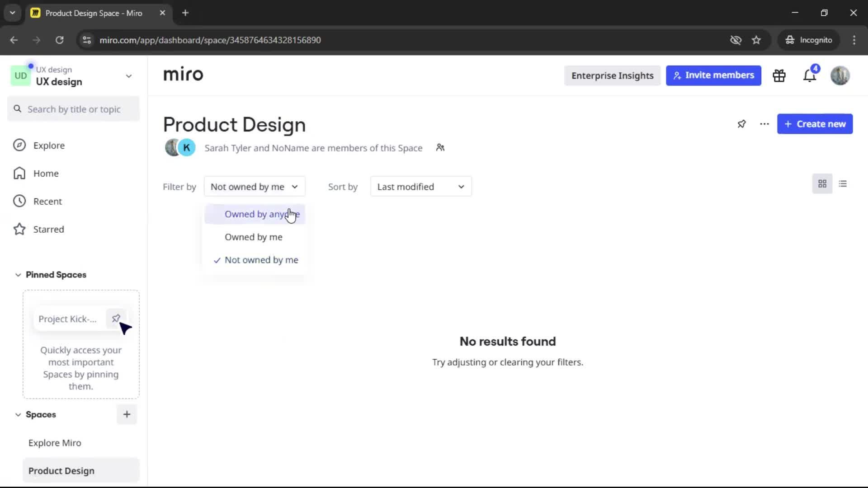The width and height of the screenshot is (868, 488).
Task: Go back with browser back arrow
Action: point(14,40)
